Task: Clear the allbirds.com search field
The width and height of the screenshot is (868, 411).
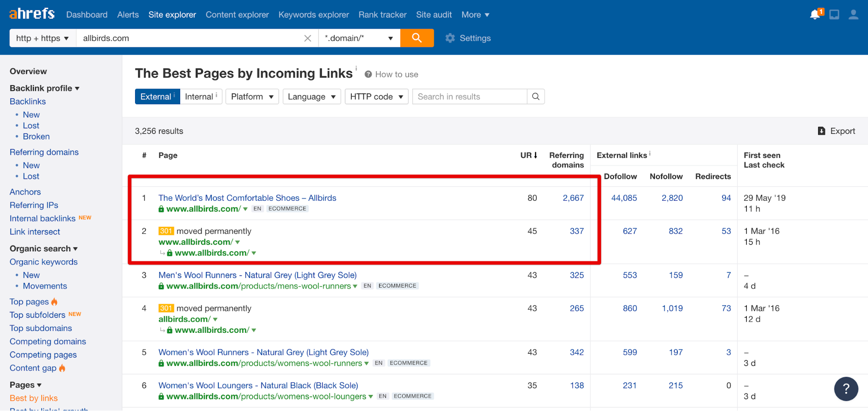Action: tap(307, 38)
